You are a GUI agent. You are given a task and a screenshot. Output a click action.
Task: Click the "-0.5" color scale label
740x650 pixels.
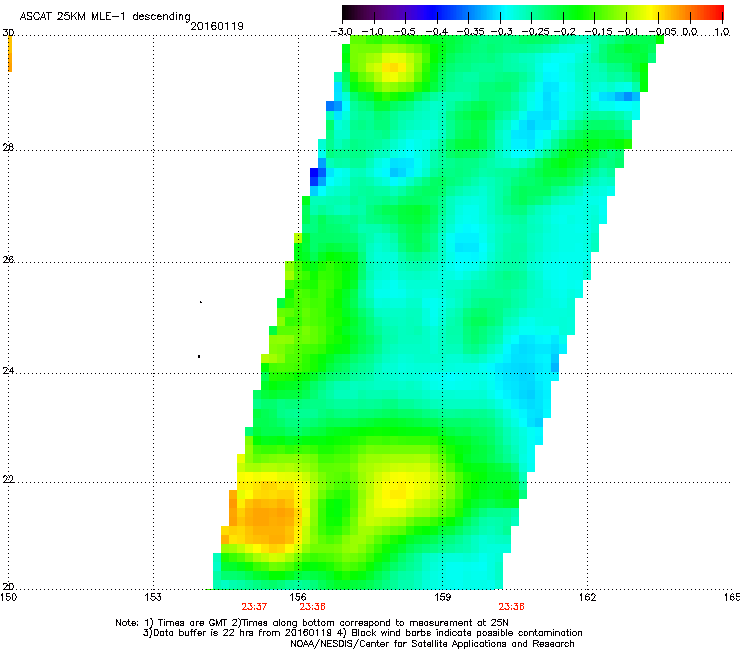click(x=405, y=32)
